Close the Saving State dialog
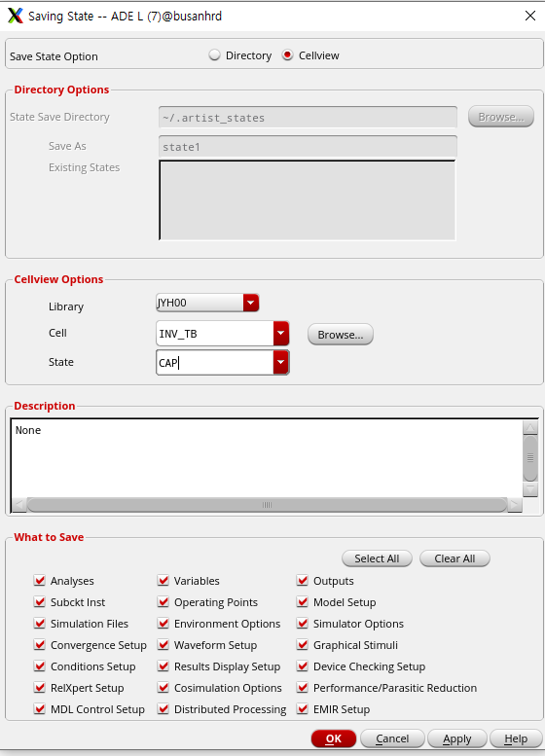Image resolution: width=545 pixels, height=756 pixels. click(530, 16)
